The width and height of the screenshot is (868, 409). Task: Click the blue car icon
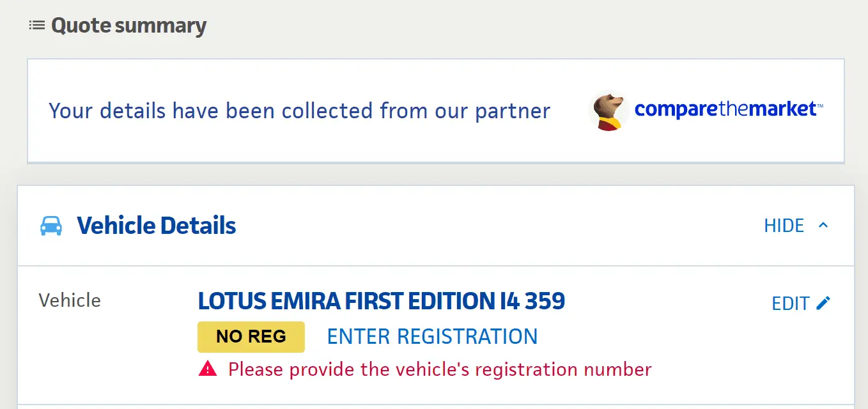point(51,226)
